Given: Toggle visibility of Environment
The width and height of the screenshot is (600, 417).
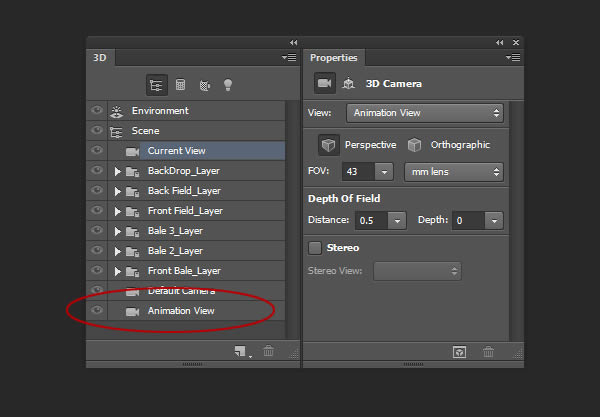Looking at the screenshot, I should point(97,110).
